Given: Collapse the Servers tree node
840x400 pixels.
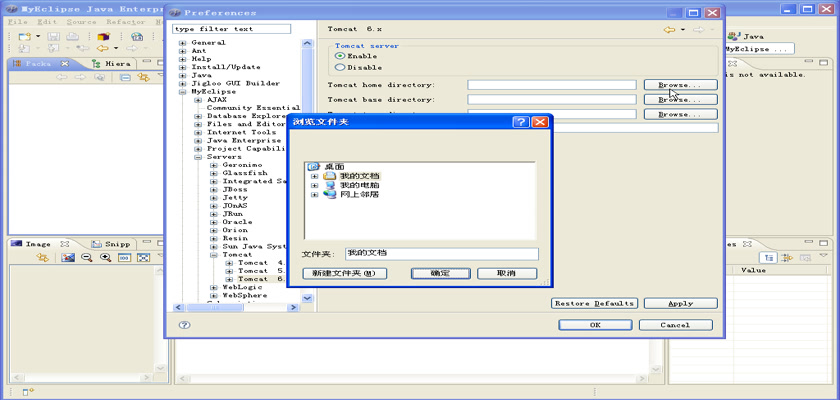Looking at the screenshot, I should [x=198, y=157].
